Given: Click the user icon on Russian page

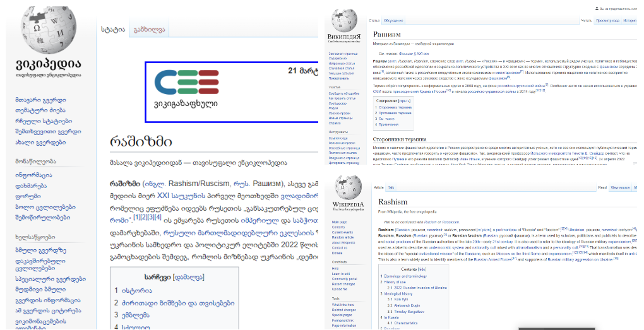Looking at the screenshot, I should tap(597, 9).
